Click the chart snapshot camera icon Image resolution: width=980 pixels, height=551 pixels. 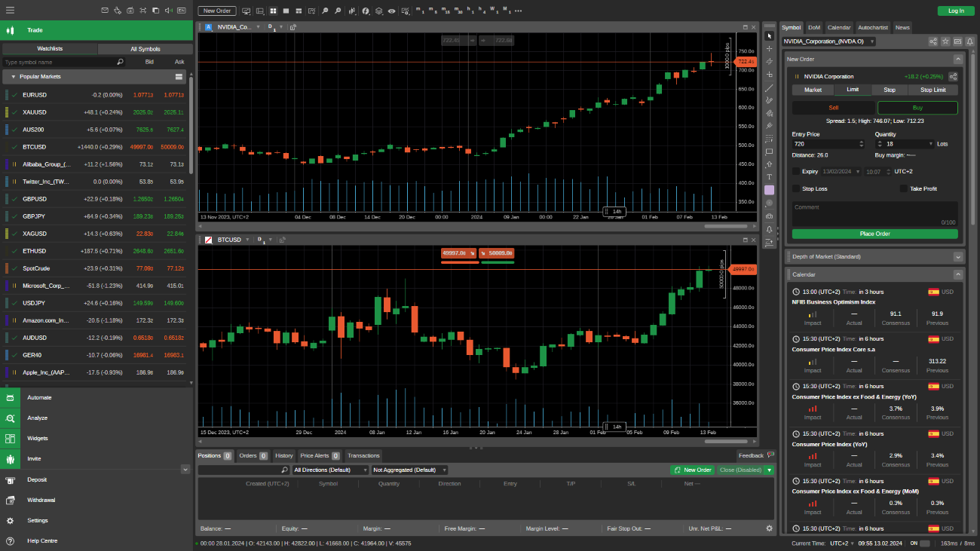769,216
